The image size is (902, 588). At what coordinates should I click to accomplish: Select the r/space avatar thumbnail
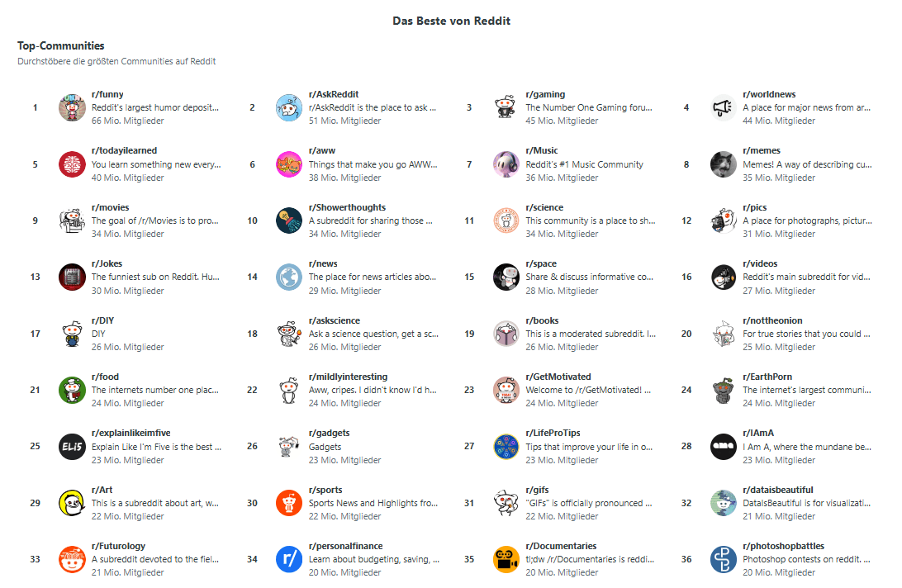pyautogui.click(x=506, y=277)
